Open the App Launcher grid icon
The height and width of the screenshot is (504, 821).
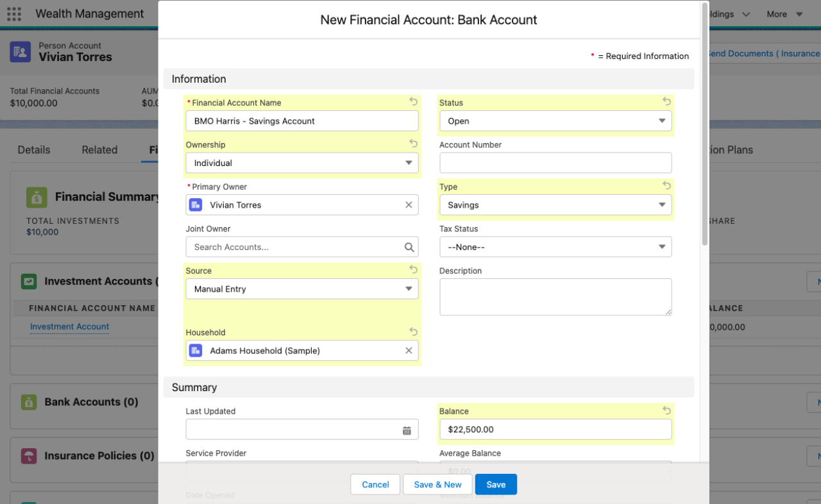(13, 13)
